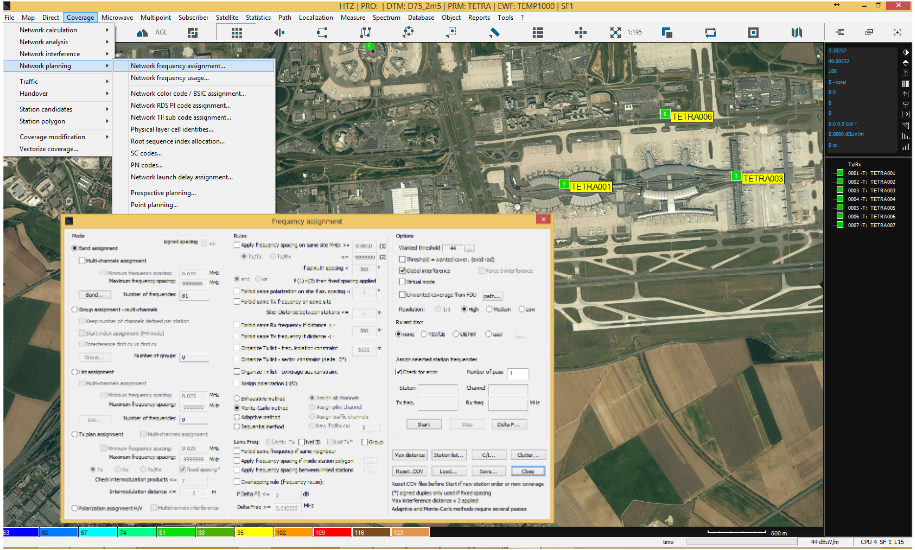
Task: Enable the Global interference checkbox
Action: (x=403, y=269)
